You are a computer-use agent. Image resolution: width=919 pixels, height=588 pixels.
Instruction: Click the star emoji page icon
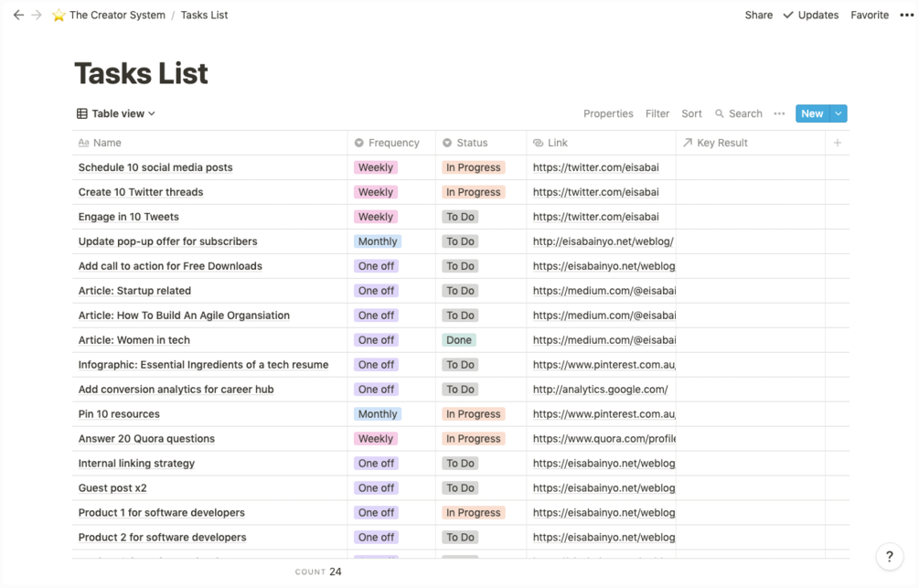coord(59,16)
